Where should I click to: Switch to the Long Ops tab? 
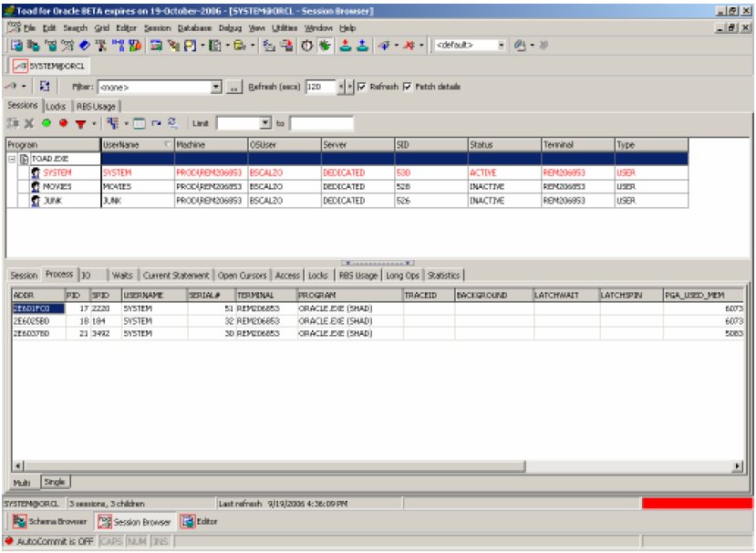coord(402,276)
